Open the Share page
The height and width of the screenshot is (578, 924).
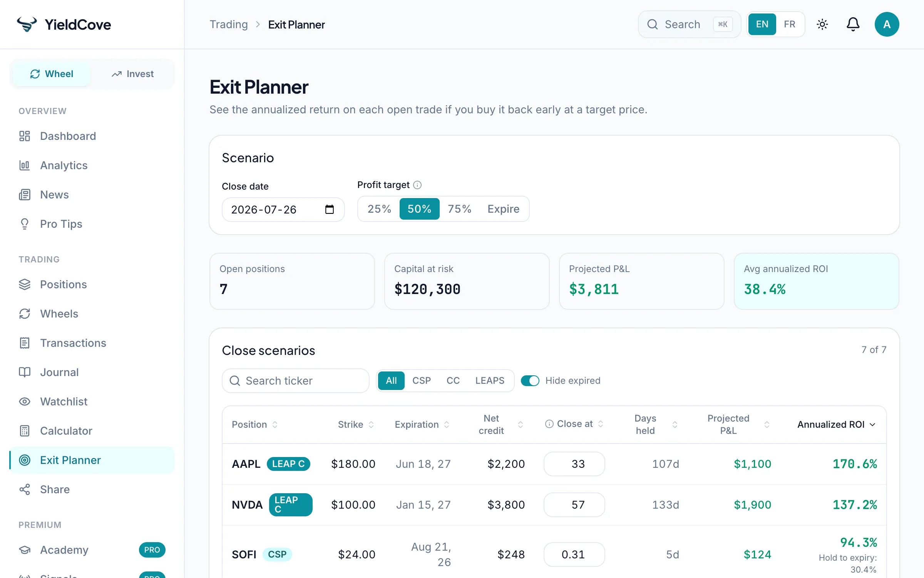pos(92,489)
